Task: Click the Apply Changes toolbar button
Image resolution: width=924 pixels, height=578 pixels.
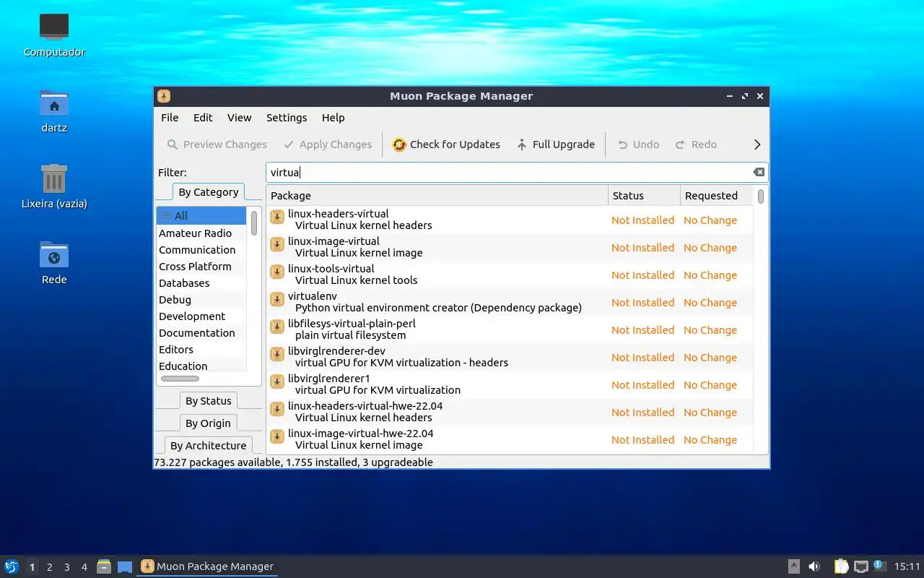Action: (x=328, y=144)
